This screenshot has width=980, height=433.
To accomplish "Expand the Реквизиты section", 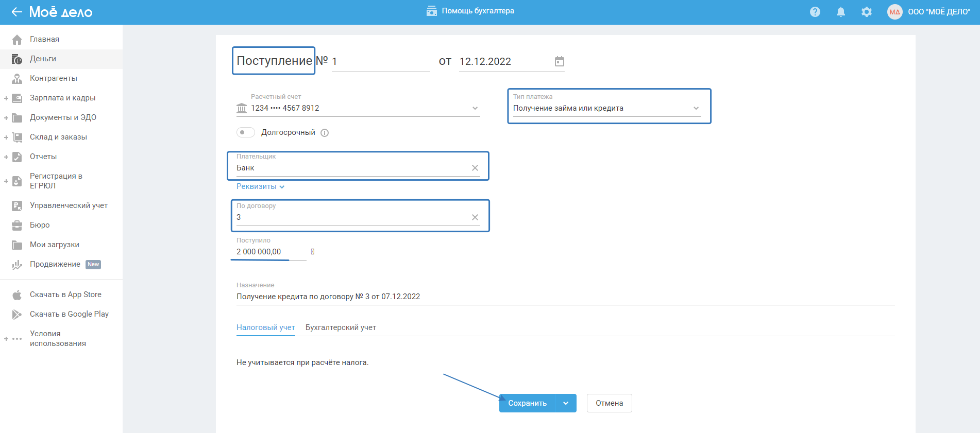I will [261, 186].
